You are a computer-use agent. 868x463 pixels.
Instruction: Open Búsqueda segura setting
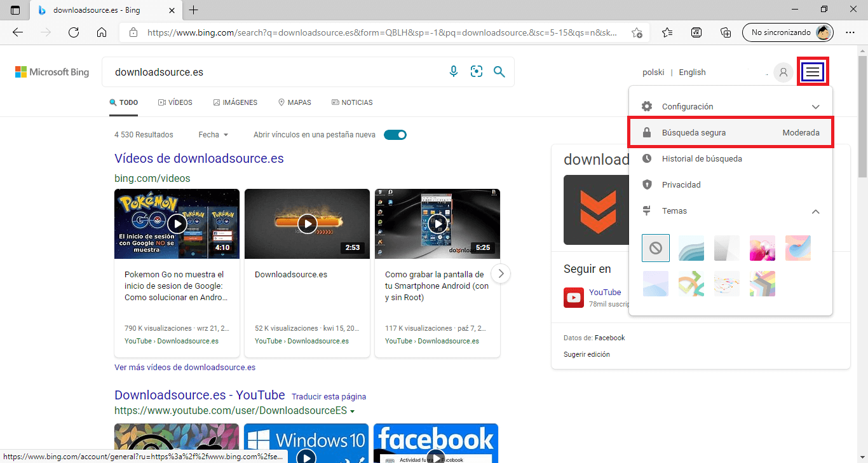pos(731,133)
